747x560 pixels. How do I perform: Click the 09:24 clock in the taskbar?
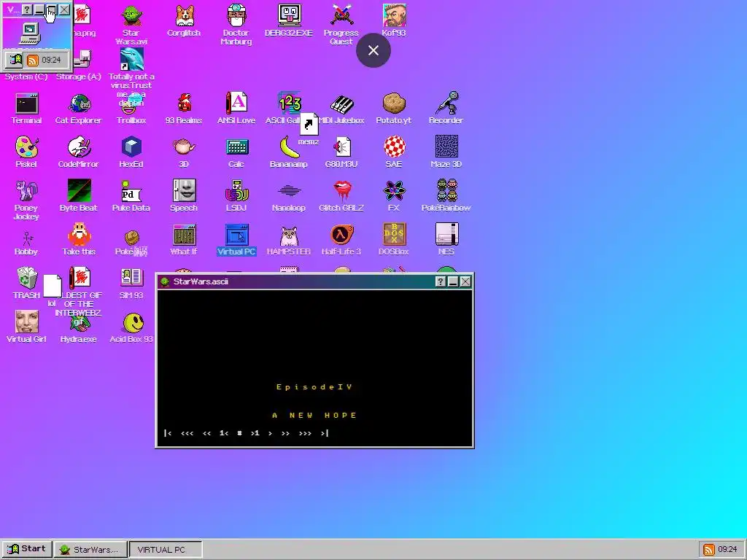727,550
